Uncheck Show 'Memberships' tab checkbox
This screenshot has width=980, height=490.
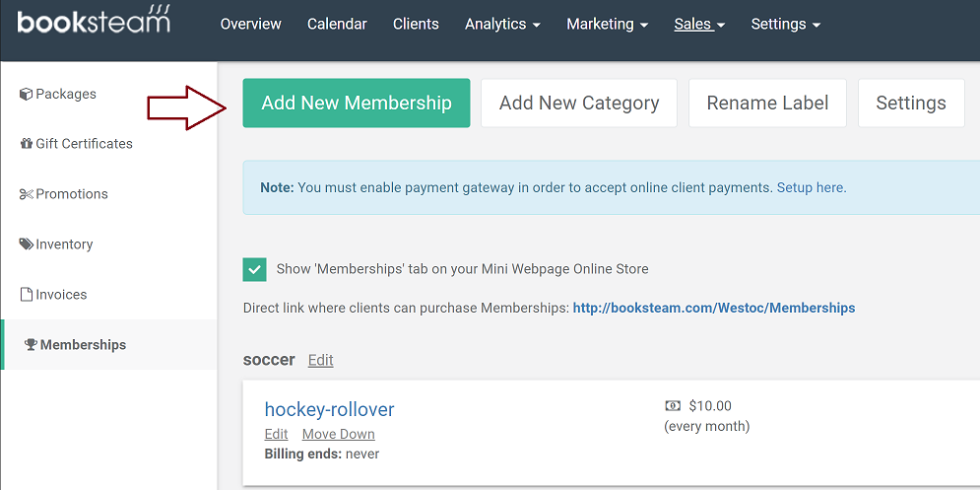254,270
